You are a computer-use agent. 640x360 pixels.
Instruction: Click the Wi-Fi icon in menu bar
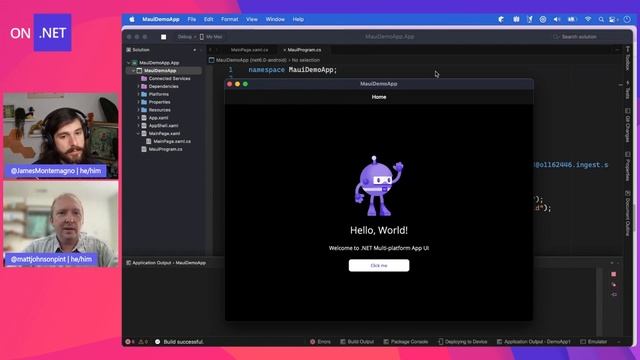coord(588,19)
